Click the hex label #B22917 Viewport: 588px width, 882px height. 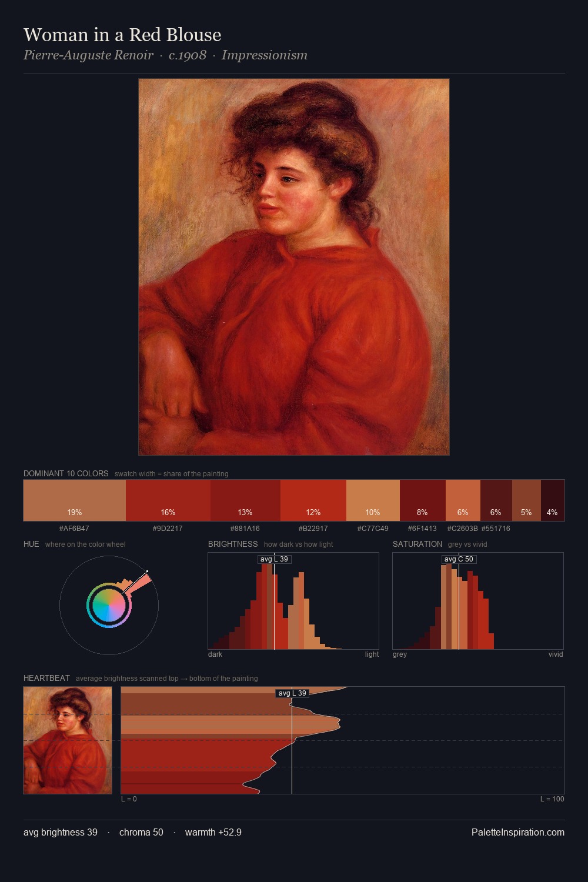click(313, 529)
